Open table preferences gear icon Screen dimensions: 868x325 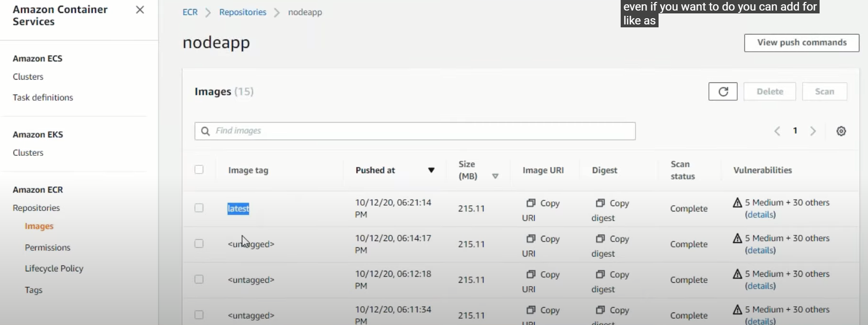click(841, 131)
